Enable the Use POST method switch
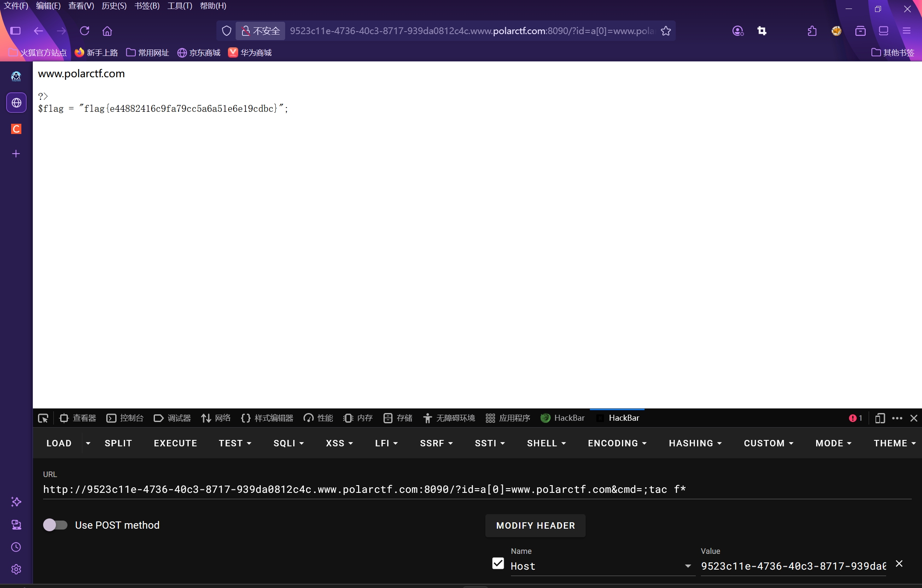The height and width of the screenshot is (588, 922). (x=55, y=525)
